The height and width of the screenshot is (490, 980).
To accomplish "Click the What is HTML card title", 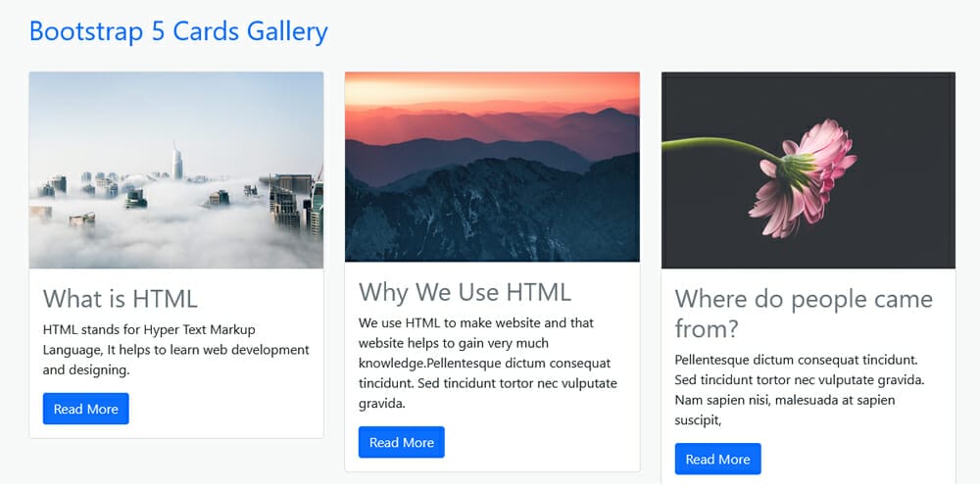I will click(120, 299).
